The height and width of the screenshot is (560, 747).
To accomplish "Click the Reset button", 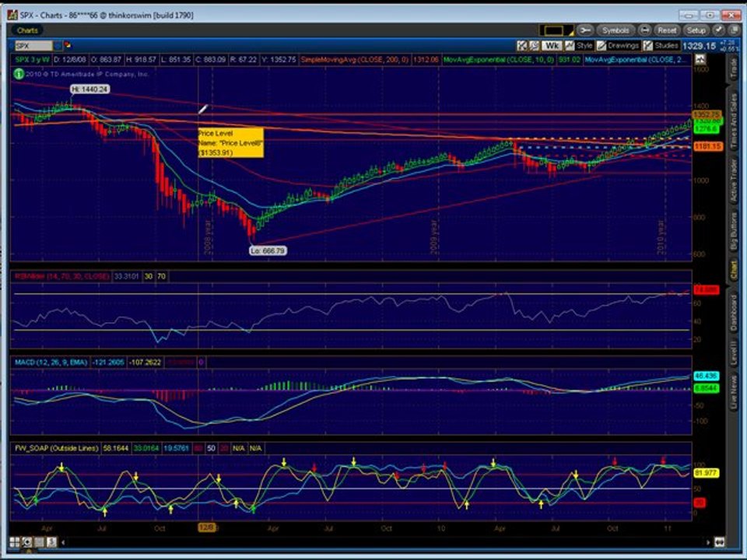I will (x=667, y=30).
